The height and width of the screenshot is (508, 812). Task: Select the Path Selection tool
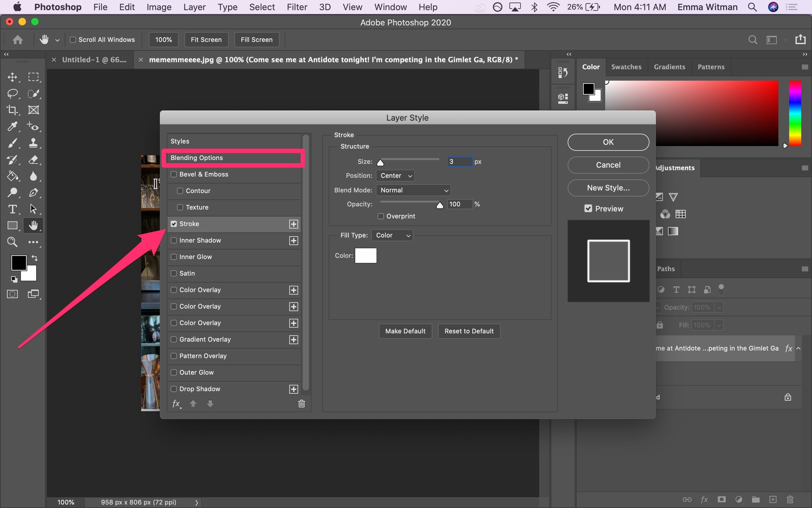33,209
